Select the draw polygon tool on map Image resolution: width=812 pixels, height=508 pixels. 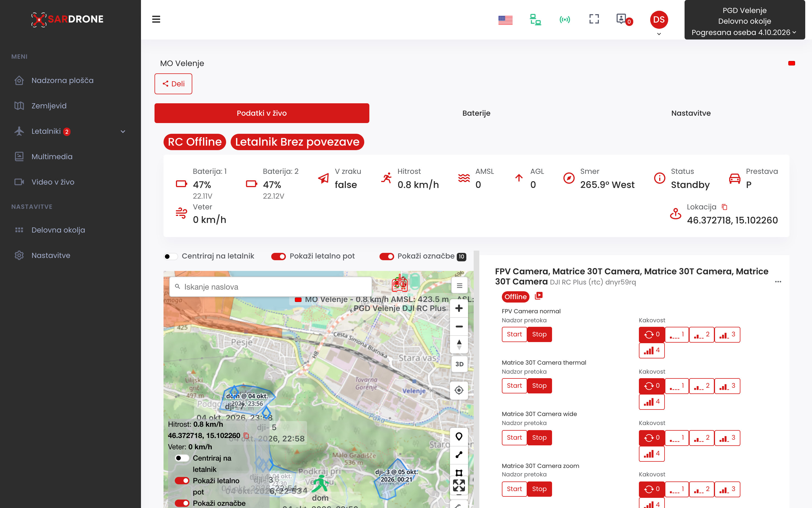pos(459,473)
